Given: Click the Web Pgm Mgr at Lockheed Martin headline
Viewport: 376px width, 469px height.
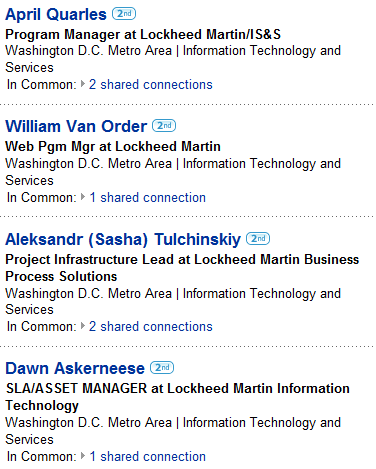Looking at the screenshot, I should pyautogui.click(x=113, y=147).
